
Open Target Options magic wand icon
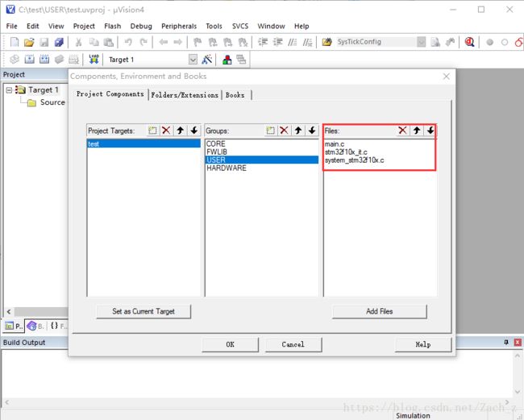coord(207,60)
